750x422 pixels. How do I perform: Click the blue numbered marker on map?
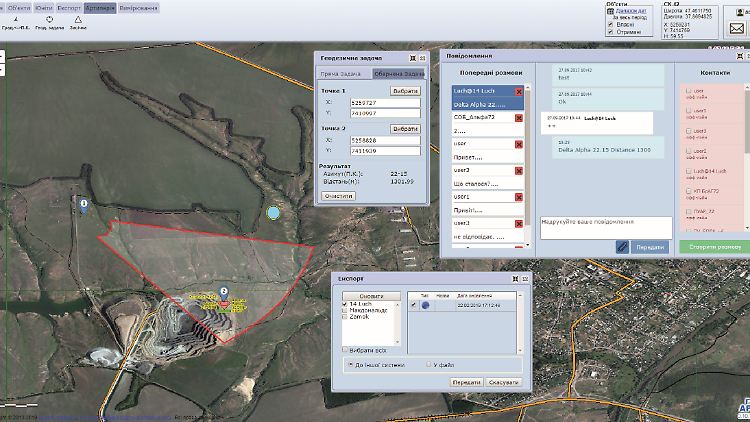tap(84, 205)
